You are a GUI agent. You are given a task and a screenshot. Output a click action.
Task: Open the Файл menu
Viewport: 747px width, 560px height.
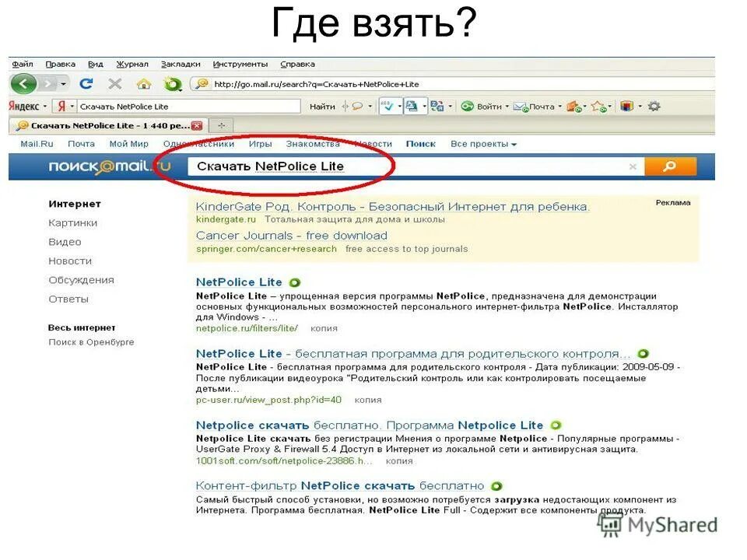click(23, 64)
